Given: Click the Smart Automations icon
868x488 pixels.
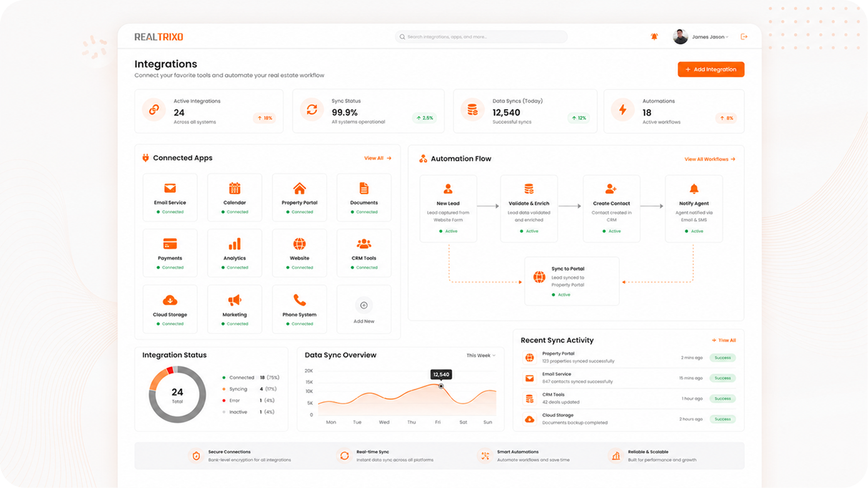Looking at the screenshot, I should pyautogui.click(x=485, y=456).
